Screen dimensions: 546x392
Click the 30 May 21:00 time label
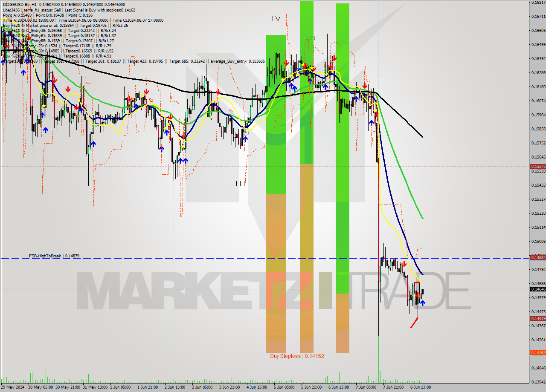pyautogui.click(x=67, y=387)
